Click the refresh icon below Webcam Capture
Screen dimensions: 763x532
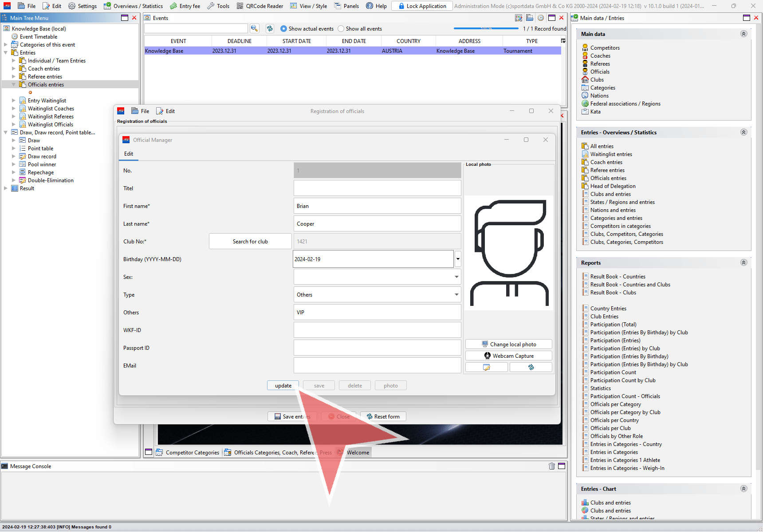point(531,367)
